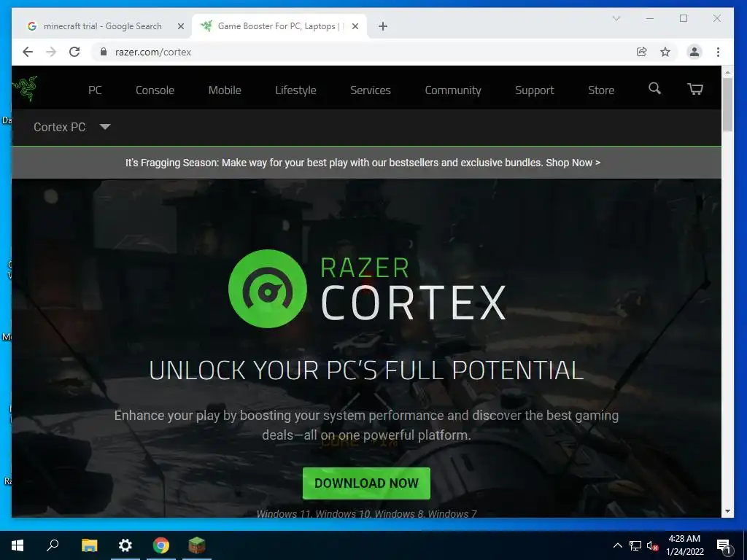Open Chrome three-dot menu
This screenshot has width=747, height=560.
pyautogui.click(x=718, y=52)
